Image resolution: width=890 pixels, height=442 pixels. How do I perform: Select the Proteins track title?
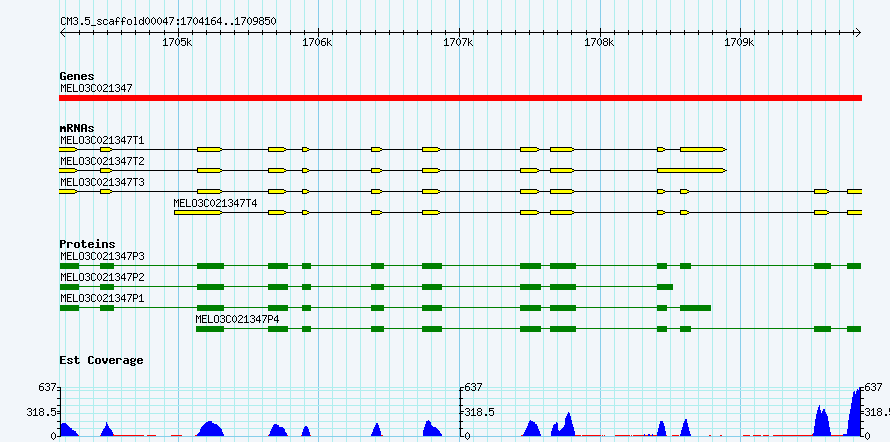[87, 244]
